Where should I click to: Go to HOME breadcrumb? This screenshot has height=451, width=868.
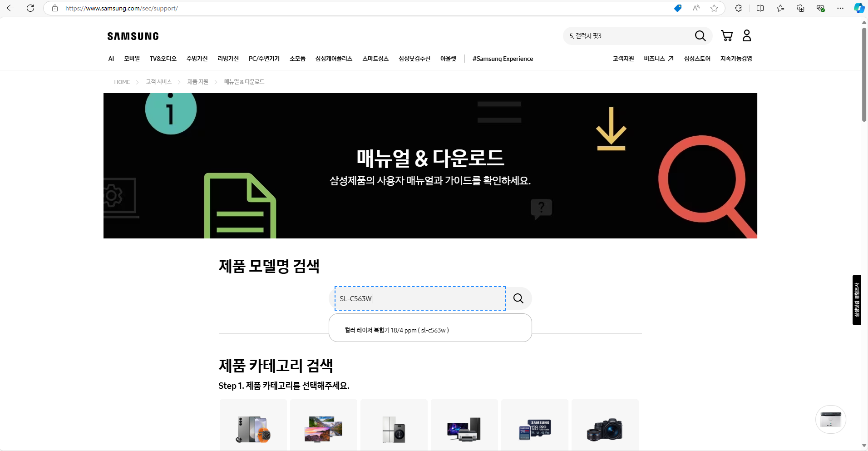coord(122,82)
